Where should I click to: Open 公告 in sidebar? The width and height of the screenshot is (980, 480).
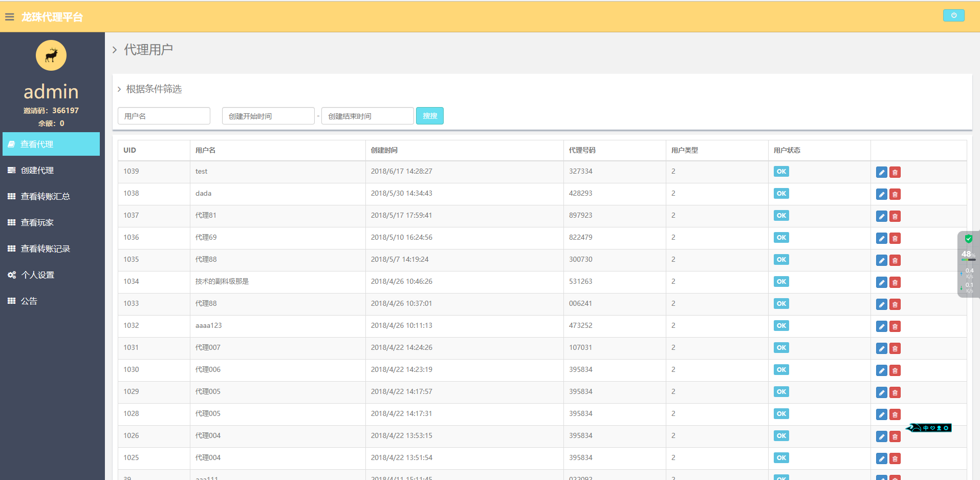(x=51, y=301)
